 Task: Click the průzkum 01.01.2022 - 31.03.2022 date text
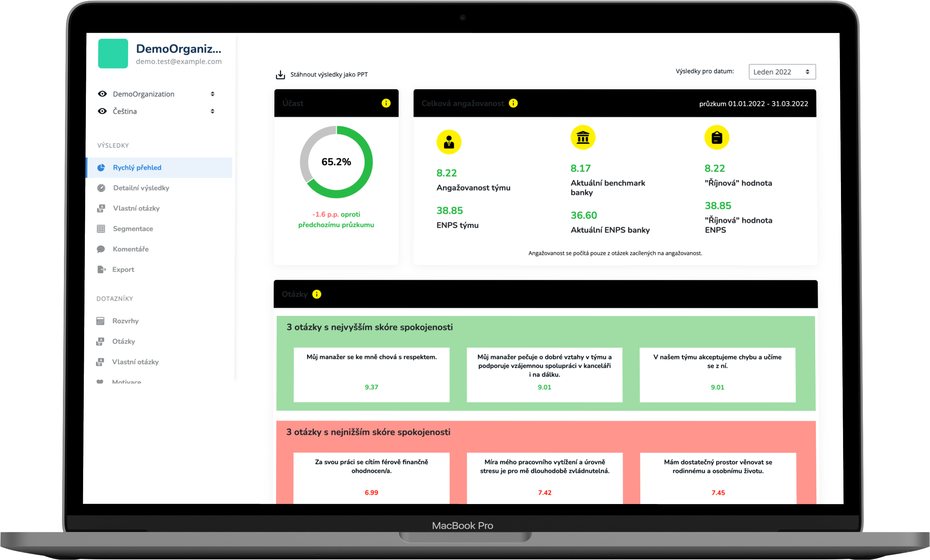[x=753, y=104]
